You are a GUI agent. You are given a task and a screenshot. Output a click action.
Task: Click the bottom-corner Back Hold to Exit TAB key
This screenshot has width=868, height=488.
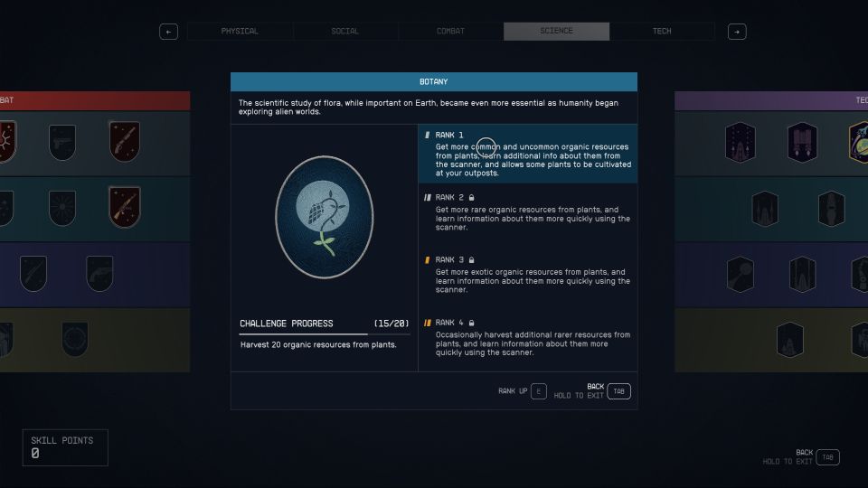click(x=827, y=457)
